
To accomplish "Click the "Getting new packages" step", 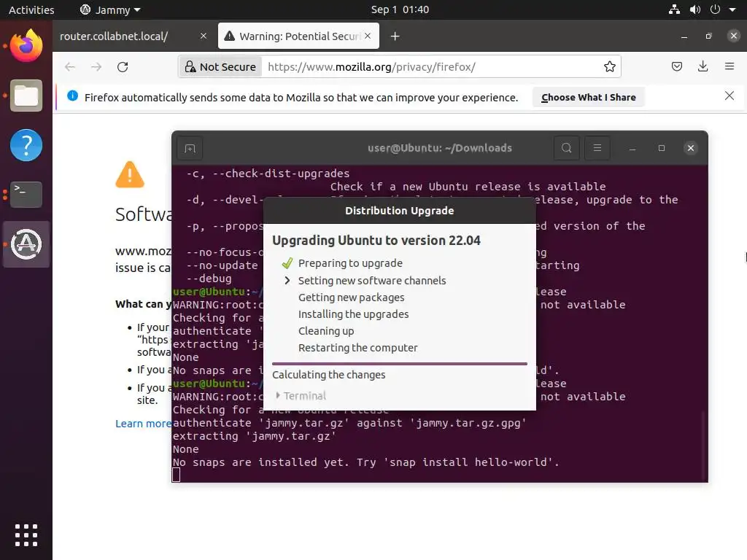I will (x=351, y=297).
